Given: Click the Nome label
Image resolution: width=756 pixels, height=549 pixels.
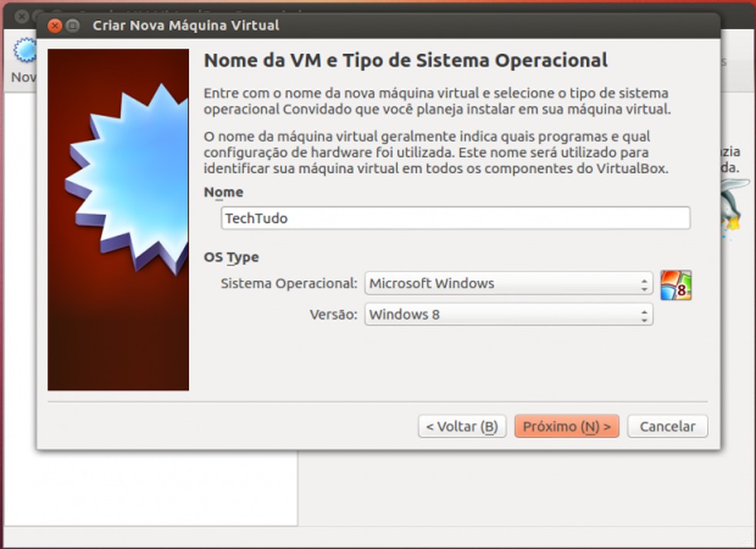Looking at the screenshot, I should [224, 192].
